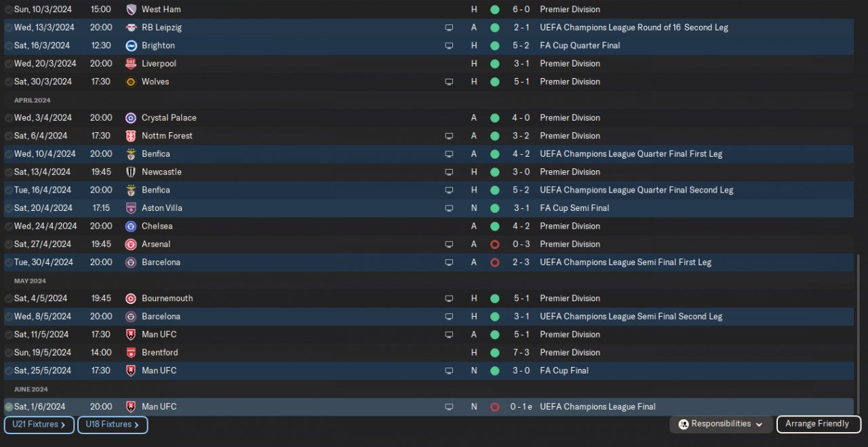Screen dimensions: 868x447
Task: Toggle the selection tick on Sat, 25/5/2024 row
Action: pyautogui.click(x=9, y=371)
